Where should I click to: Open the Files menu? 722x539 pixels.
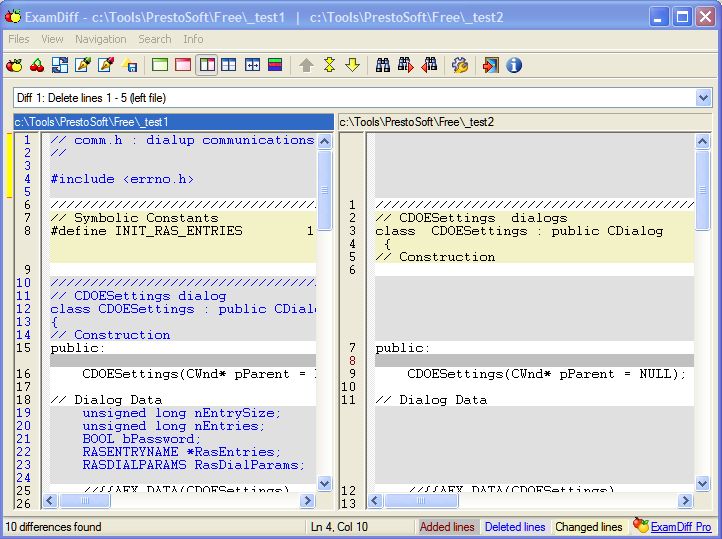19,39
